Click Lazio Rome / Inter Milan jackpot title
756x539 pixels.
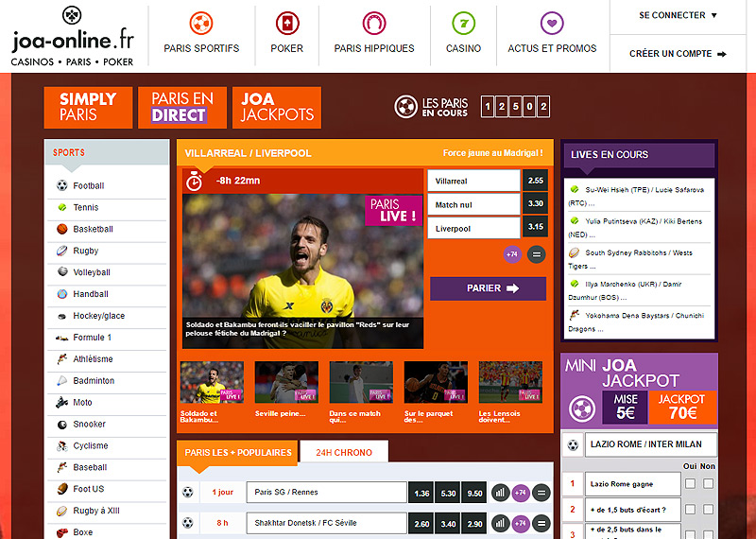(651, 444)
